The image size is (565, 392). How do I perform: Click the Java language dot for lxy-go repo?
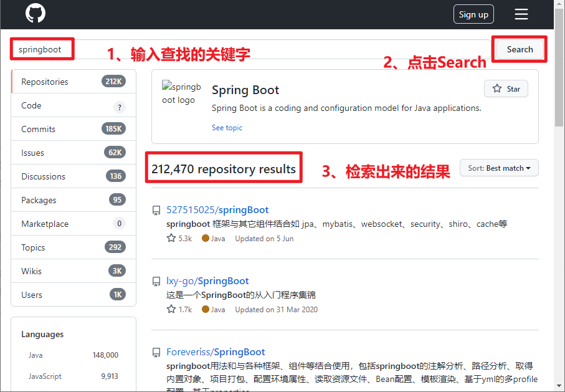click(206, 309)
